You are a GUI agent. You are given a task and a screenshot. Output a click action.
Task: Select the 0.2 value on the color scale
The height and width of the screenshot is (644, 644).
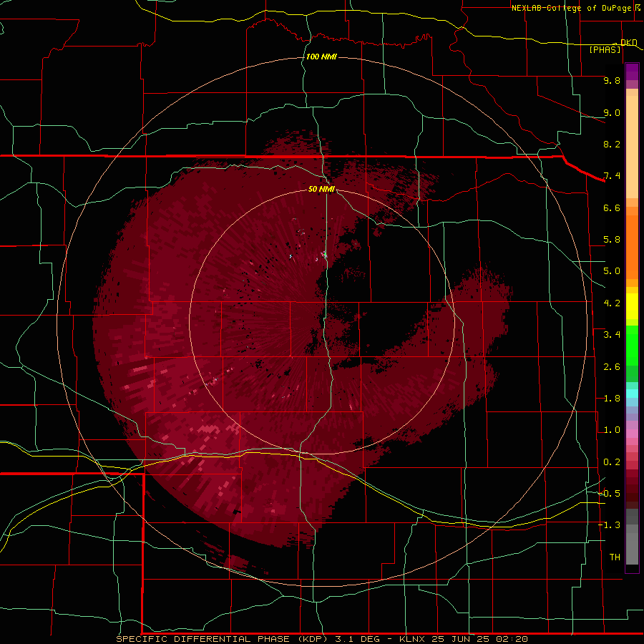click(x=612, y=462)
